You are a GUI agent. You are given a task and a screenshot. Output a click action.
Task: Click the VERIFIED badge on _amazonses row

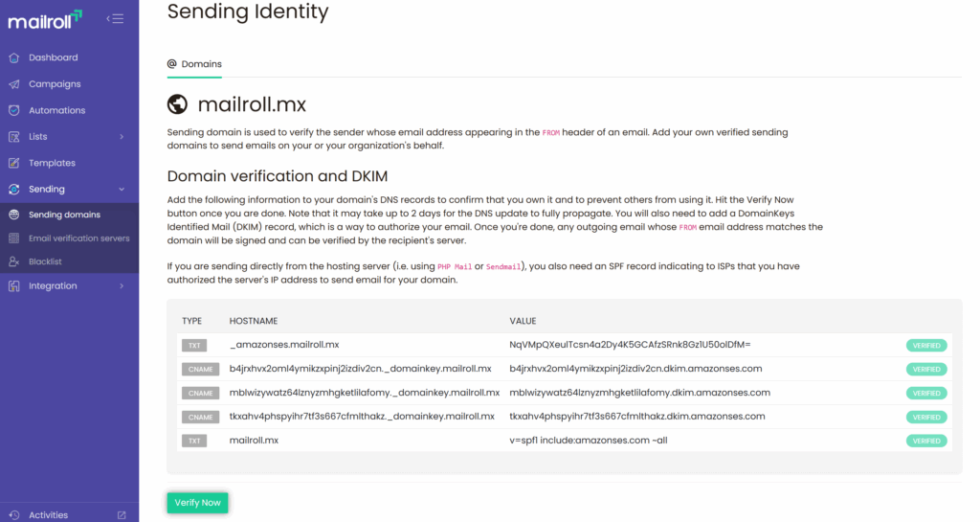(x=926, y=345)
